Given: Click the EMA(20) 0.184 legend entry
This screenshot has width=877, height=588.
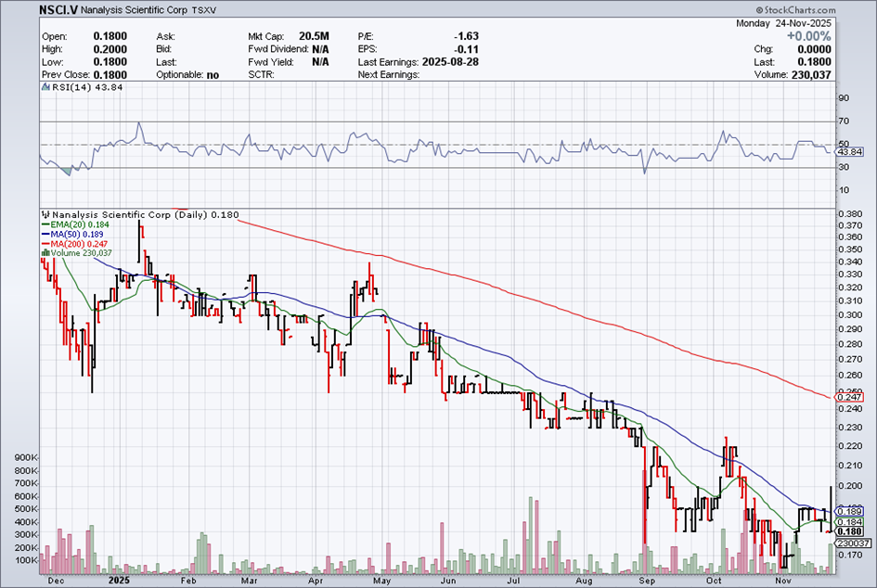Looking at the screenshot, I should [76, 224].
